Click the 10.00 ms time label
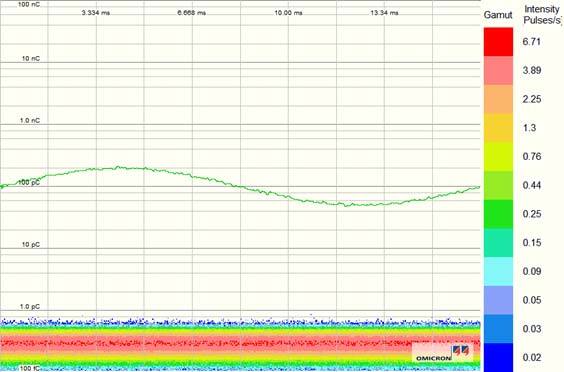This screenshot has width=564, height=372. coord(288,13)
